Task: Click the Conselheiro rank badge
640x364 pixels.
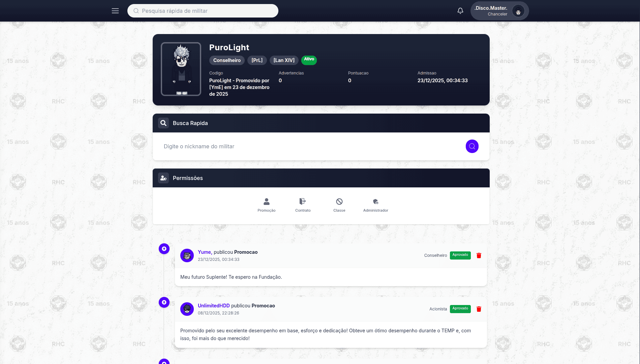Action: coord(227,60)
